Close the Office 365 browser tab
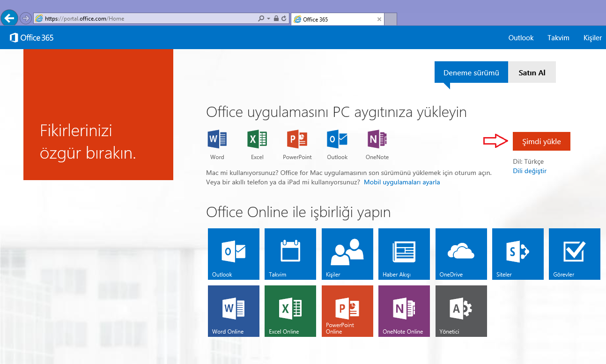This screenshot has height=364, width=606. 380,19
